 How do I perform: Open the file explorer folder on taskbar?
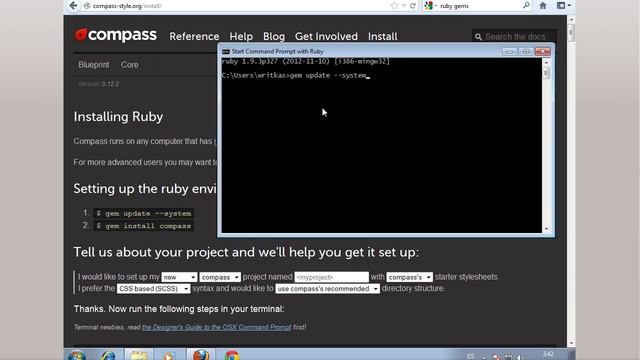point(139,355)
